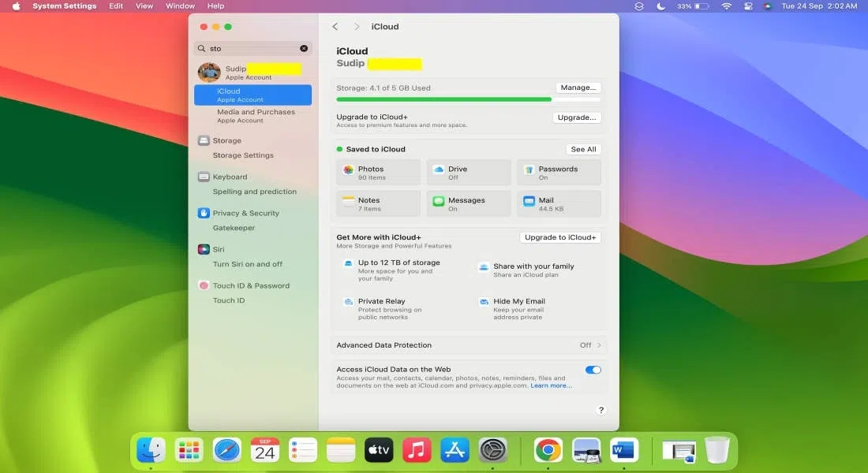Click the Focus moon icon
The image size is (868, 473).
coord(661,6)
